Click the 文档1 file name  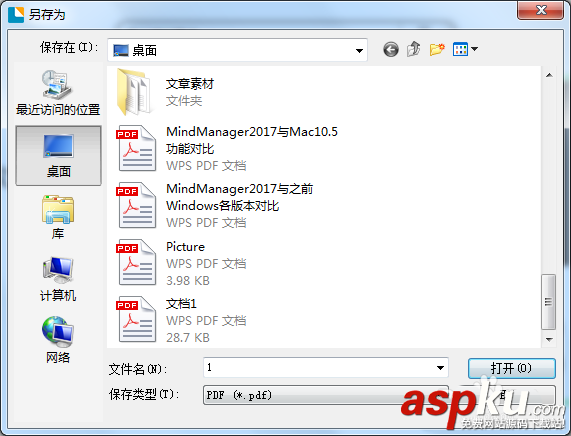[181, 303]
